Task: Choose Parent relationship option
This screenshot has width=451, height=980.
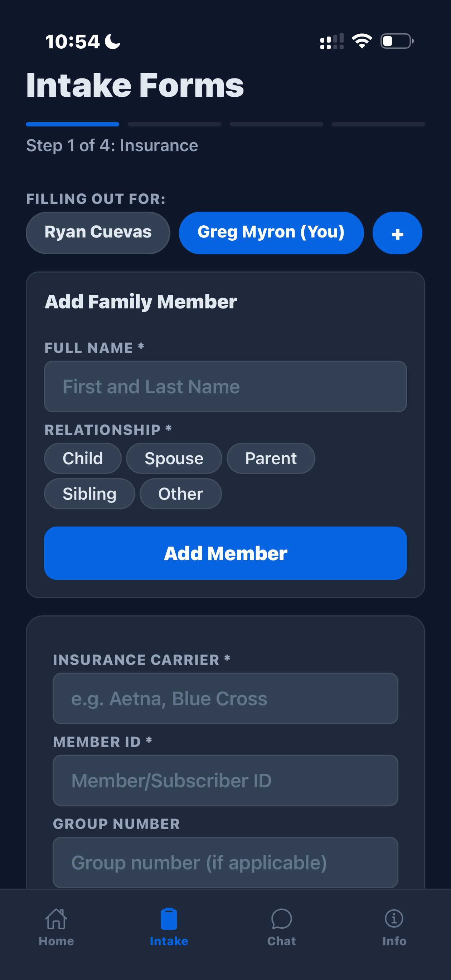Action: click(271, 458)
